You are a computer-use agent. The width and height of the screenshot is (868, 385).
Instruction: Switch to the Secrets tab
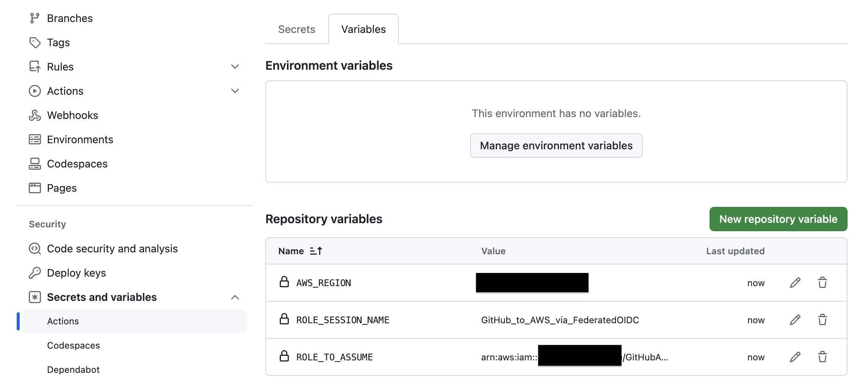[296, 29]
